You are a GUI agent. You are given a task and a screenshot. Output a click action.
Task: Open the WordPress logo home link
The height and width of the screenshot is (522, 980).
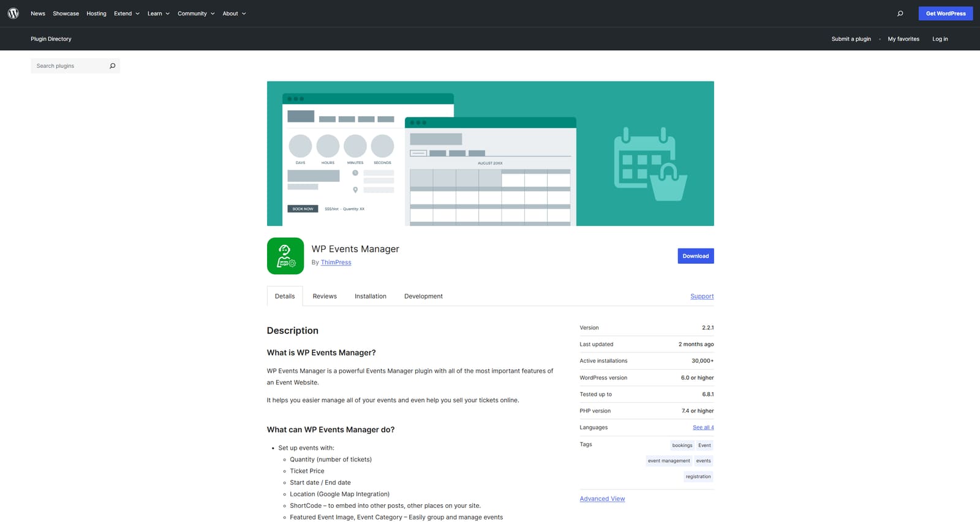point(13,13)
